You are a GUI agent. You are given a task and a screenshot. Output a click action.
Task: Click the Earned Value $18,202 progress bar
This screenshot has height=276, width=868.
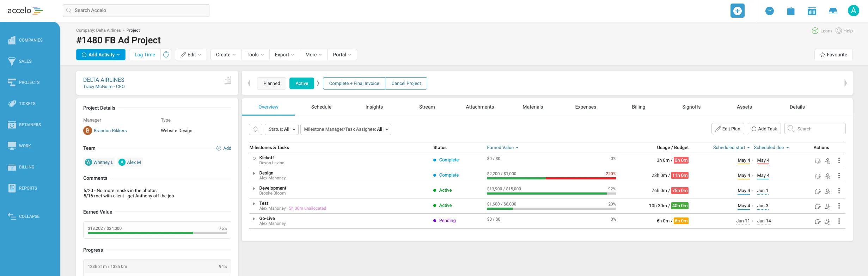click(157, 233)
